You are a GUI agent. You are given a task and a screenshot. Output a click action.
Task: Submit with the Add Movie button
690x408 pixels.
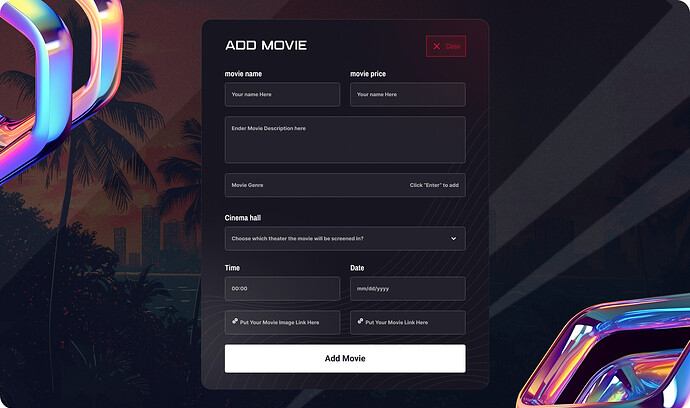pos(345,359)
